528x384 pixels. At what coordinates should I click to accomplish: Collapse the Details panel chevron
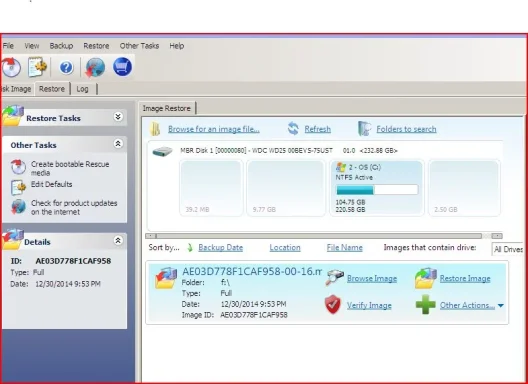118,241
